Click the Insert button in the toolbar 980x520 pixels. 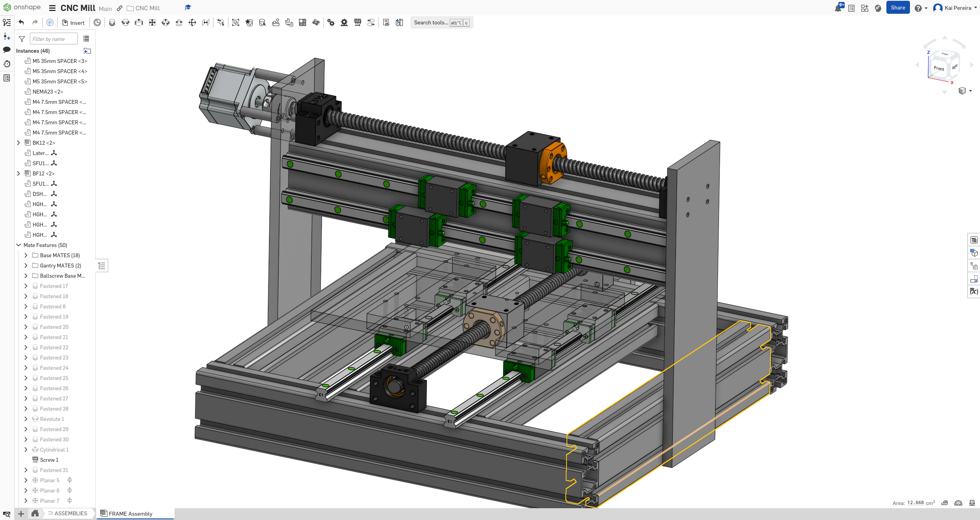pyautogui.click(x=73, y=22)
